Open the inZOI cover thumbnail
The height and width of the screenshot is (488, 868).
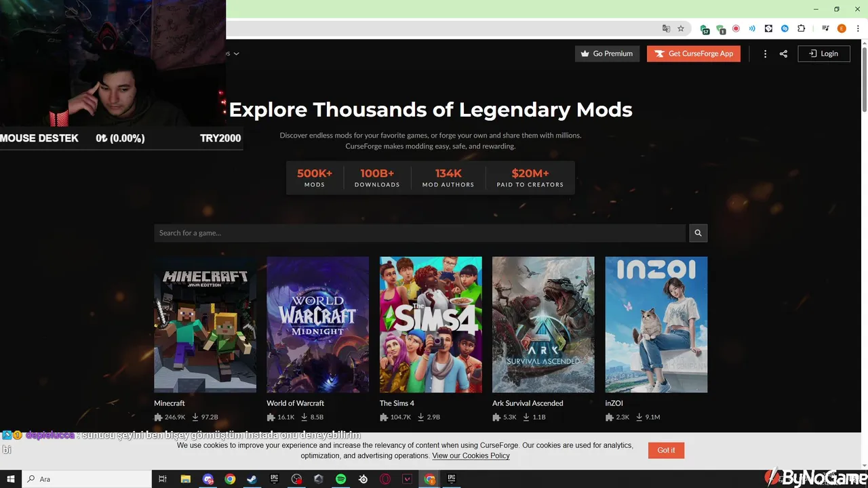tap(656, 324)
